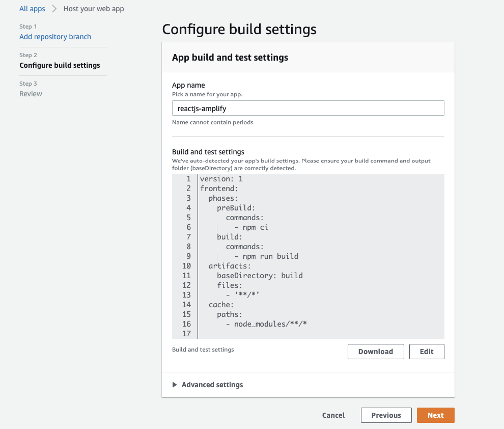Click the breadcrumb chevron separator
Screen dimensions: 504x429
[54, 9]
